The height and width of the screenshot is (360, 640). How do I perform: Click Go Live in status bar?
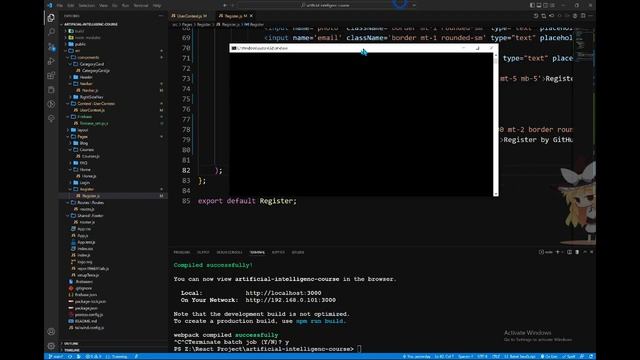coord(549,357)
